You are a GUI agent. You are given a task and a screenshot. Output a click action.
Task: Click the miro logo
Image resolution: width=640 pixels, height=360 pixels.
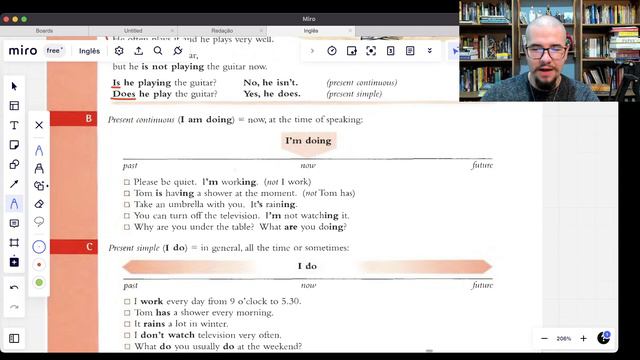coord(23,51)
